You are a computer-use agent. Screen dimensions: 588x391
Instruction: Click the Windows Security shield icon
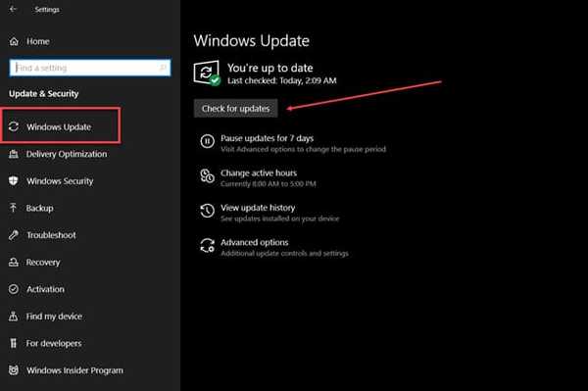(14, 181)
